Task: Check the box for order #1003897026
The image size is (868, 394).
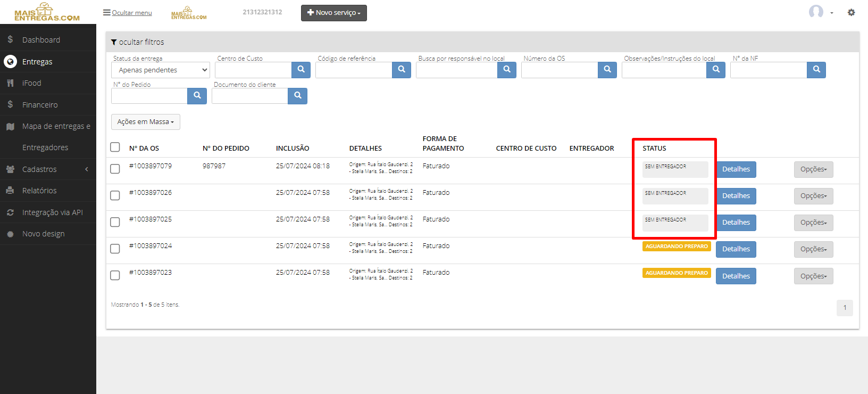Action: pos(115,195)
